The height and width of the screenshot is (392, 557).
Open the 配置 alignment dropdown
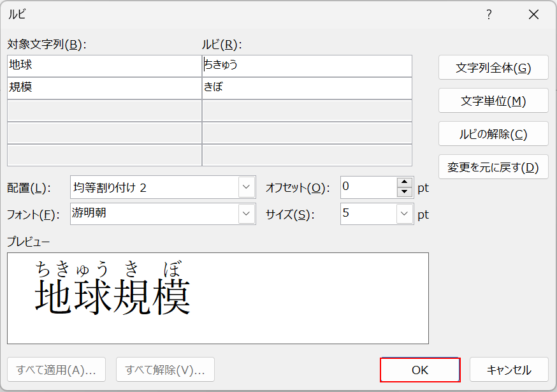click(247, 187)
